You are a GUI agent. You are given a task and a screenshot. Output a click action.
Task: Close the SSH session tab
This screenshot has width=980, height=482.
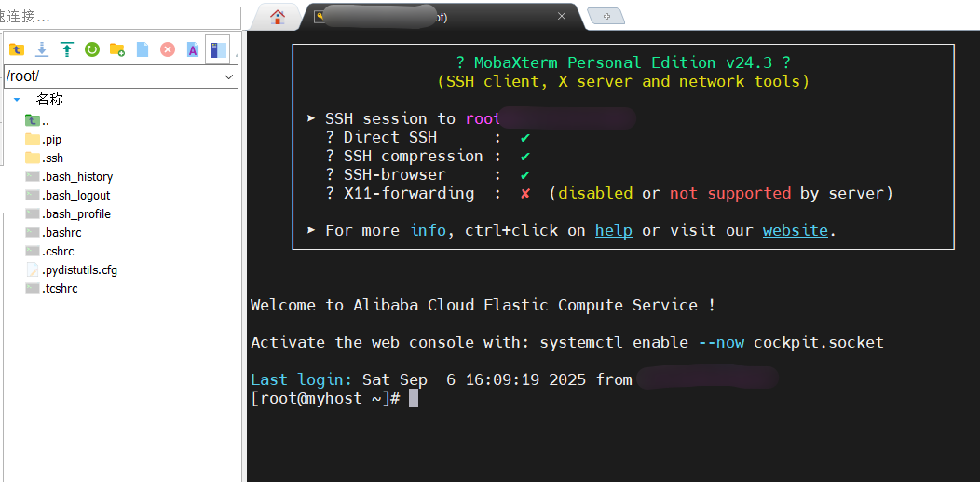coord(561,16)
